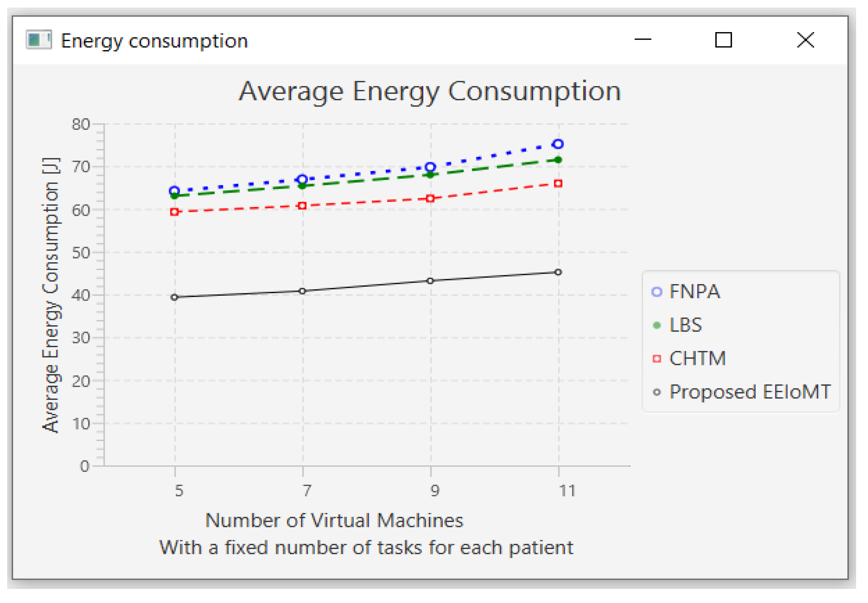The height and width of the screenshot is (603, 868).
Task: Click the FNPA legend marker icon
Action: (x=658, y=292)
